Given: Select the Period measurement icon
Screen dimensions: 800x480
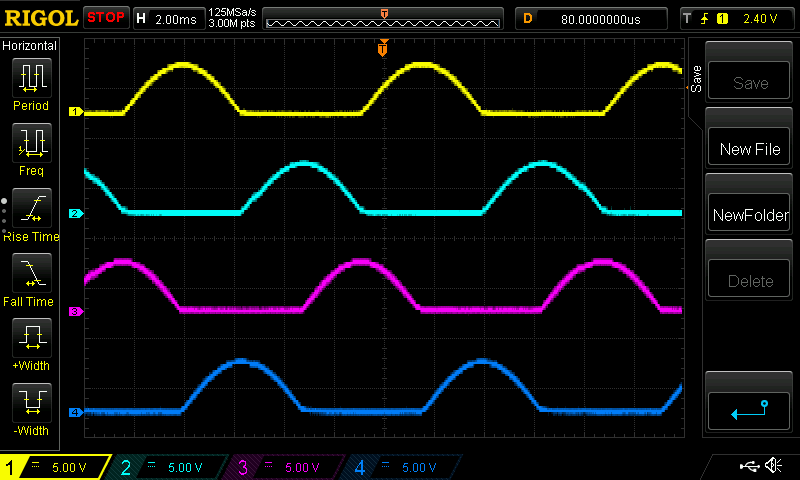Looking at the screenshot, I should (32, 78).
